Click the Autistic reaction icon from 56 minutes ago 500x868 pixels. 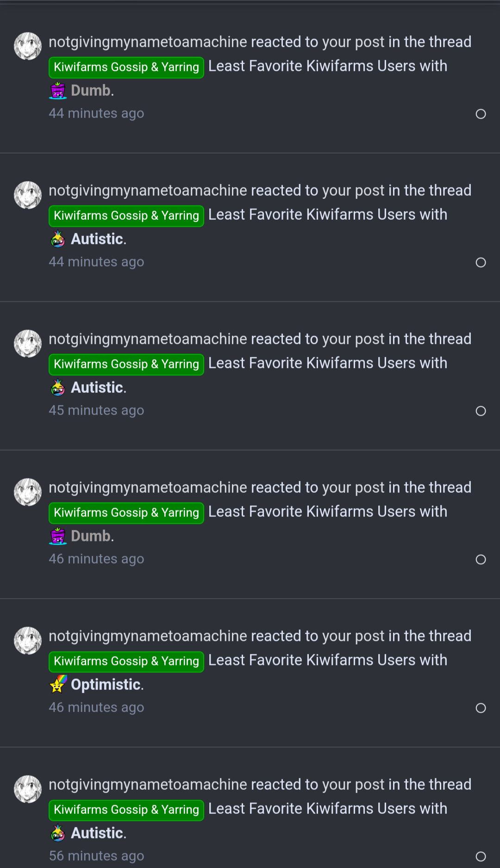(58, 833)
